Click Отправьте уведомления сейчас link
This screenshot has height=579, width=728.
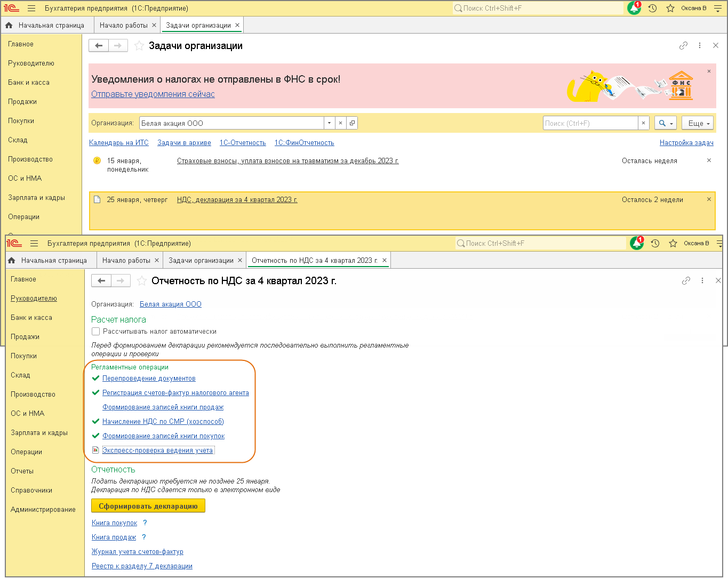point(153,94)
